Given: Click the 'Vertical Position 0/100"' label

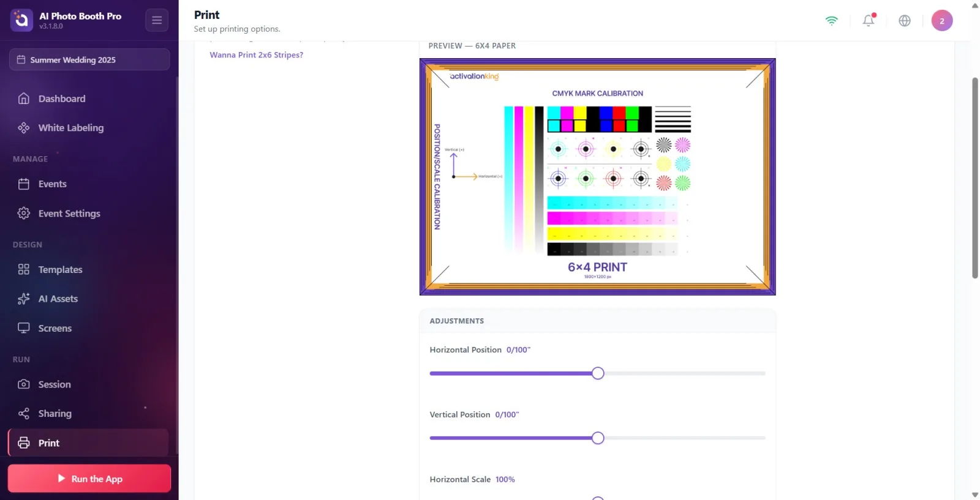Looking at the screenshot, I should tap(474, 415).
